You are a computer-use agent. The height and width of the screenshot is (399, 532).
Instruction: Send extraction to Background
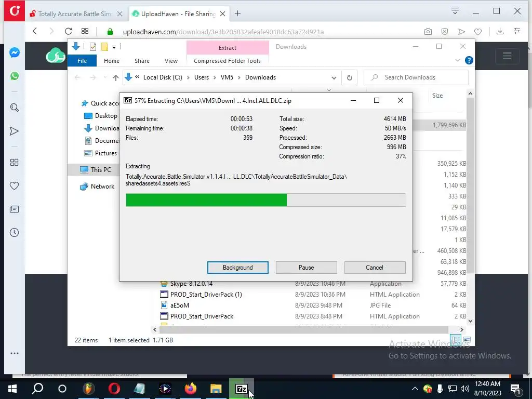(x=237, y=268)
